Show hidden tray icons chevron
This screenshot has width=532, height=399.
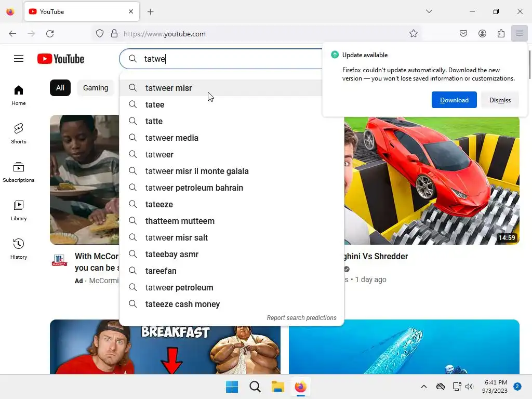(x=424, y=387)
